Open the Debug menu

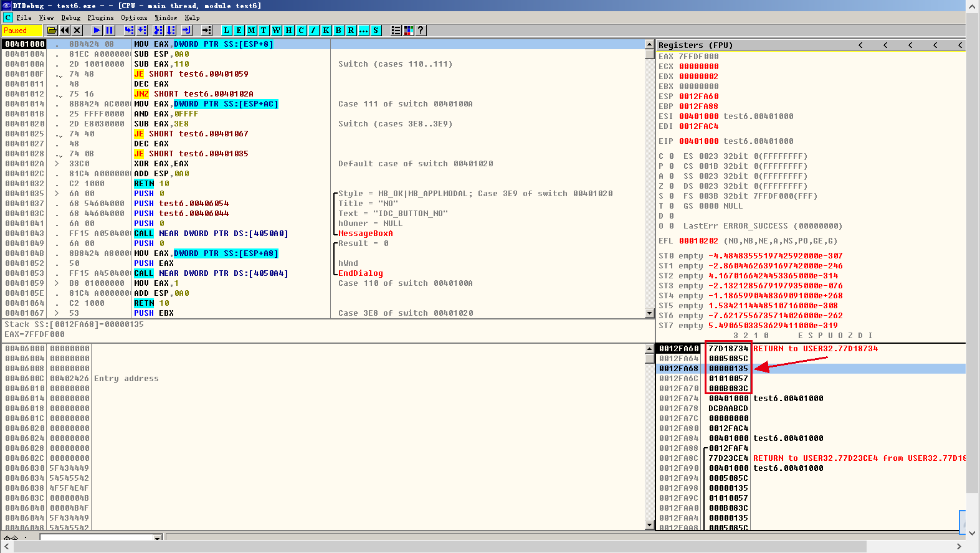pyautogui.click(x=70, y=17)
